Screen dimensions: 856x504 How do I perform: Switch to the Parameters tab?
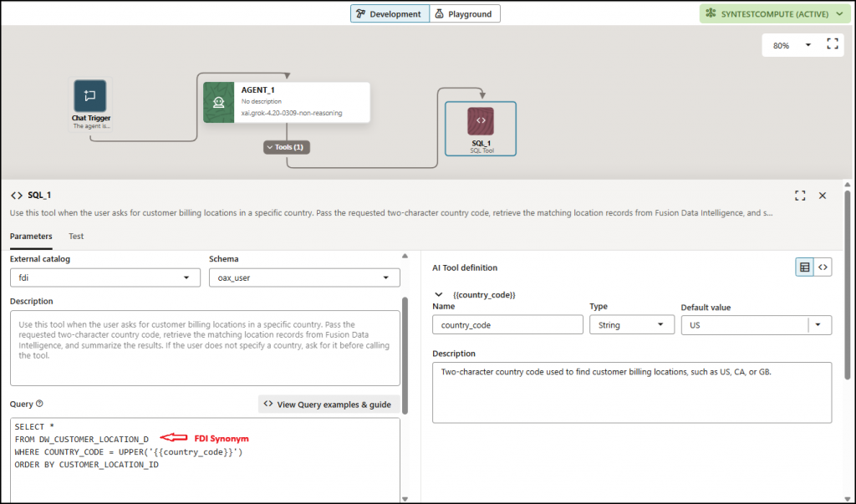click(x=31, y=236)
